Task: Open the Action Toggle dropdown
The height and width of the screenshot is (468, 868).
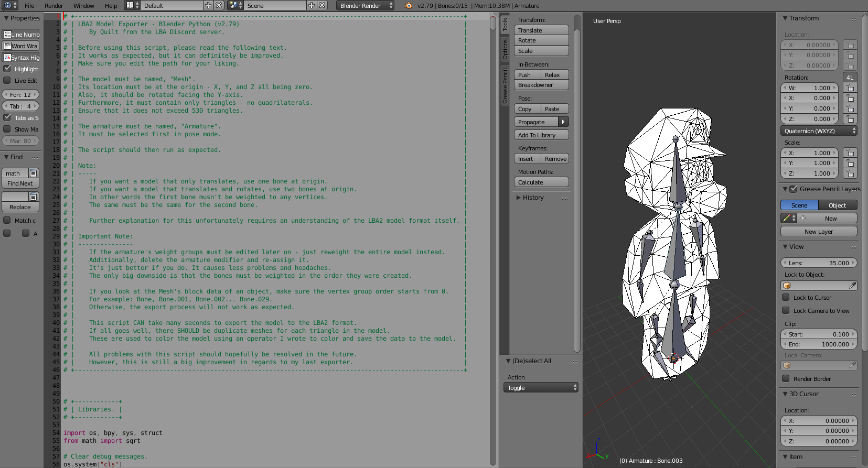Action: [541, 388]
